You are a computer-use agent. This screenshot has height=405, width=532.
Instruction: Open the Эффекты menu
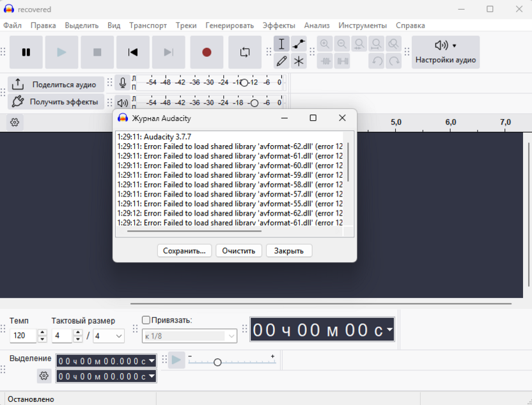[279, 26]
